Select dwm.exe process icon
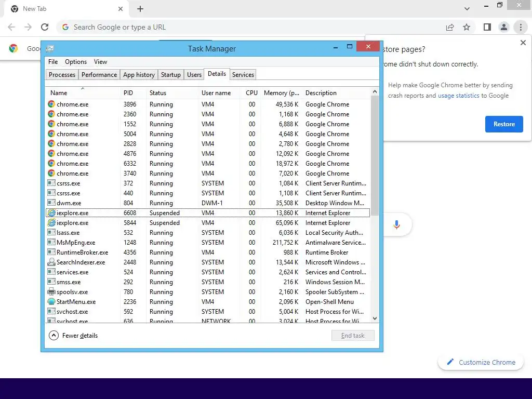 coord(51,203)
